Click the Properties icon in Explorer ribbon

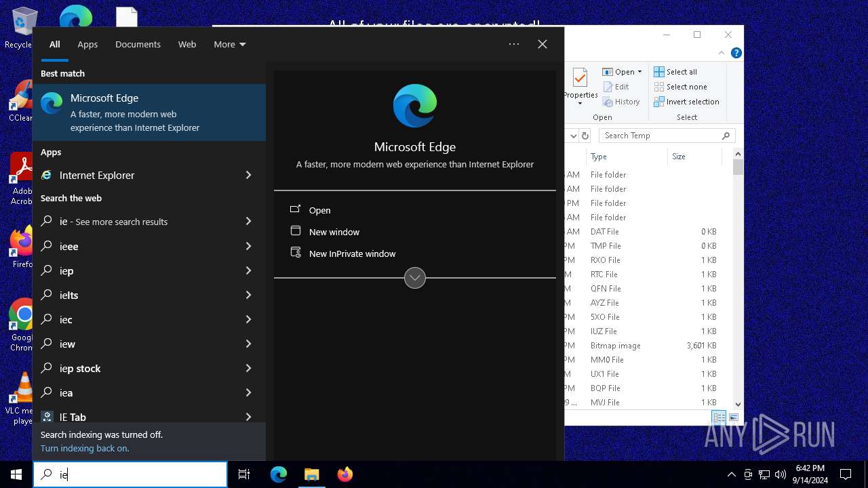[x=580, y=79]
